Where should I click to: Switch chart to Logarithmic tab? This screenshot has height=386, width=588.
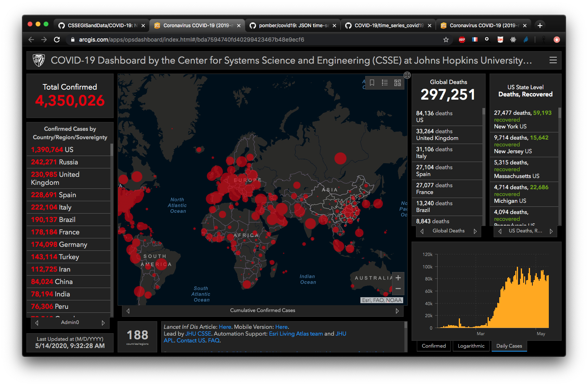pyautogui.click(x=471, y=346)
